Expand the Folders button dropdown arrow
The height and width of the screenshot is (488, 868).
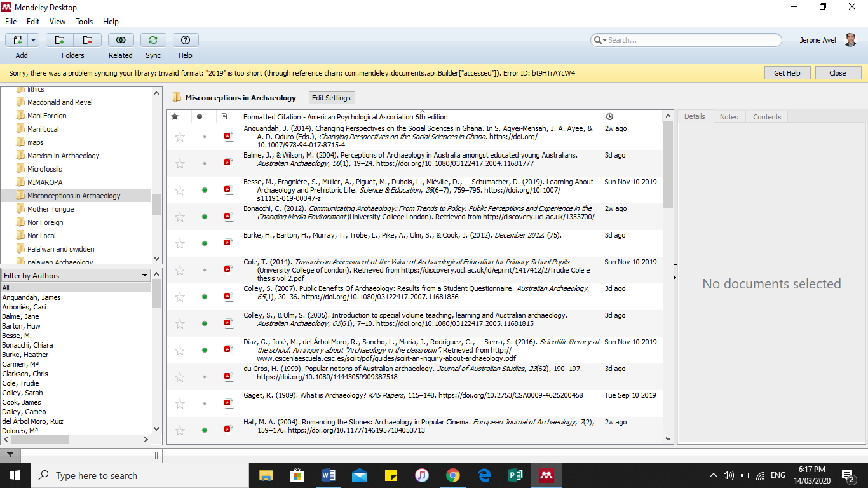[88, 39]
